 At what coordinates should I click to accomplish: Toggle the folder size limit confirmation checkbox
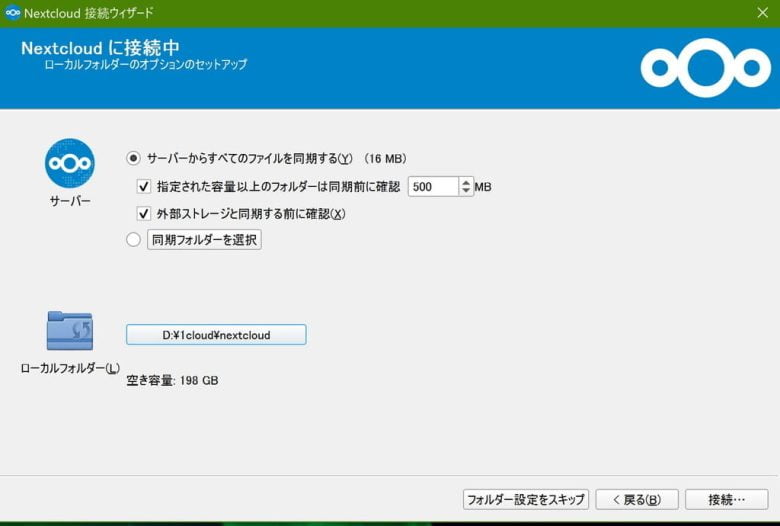(x=143, y=187)
